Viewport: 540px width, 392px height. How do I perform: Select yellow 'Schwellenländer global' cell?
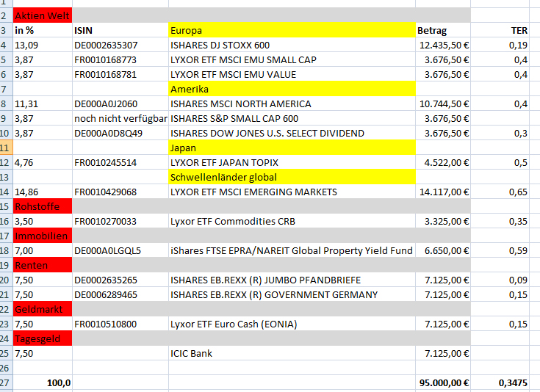[292, 177]
